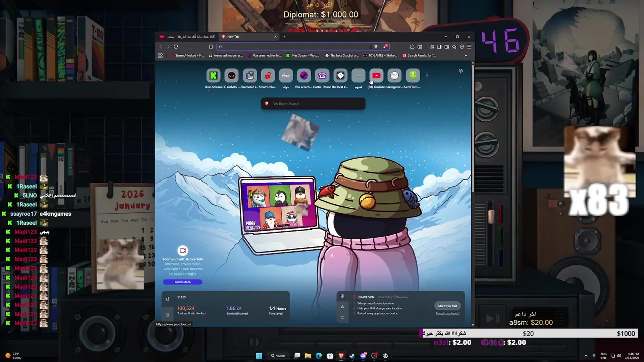Click the browser Forward arrow
Screen dimensions: 644x362
click(x=168, y=47)
